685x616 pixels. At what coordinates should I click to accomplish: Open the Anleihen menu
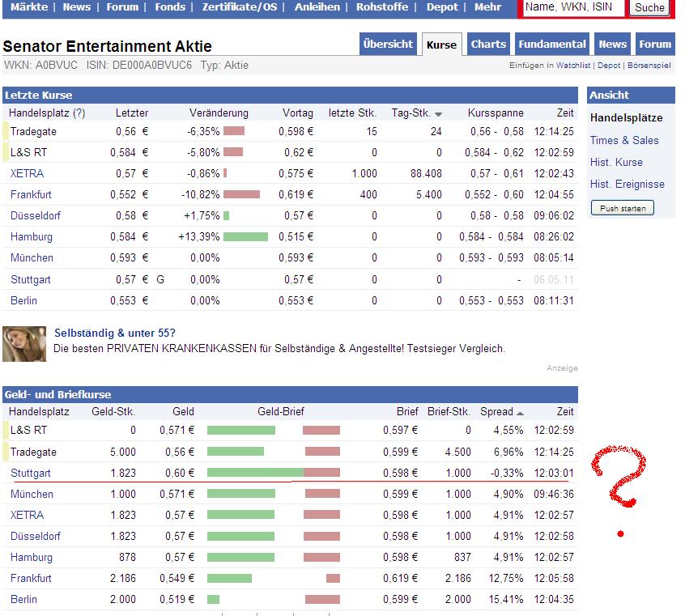pos(317,7)
